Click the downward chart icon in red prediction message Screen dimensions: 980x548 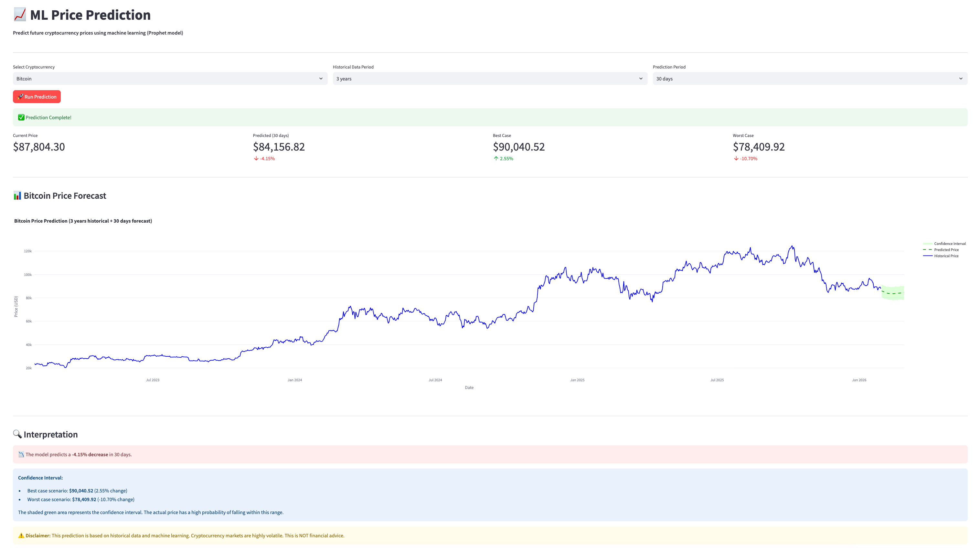click(21, 454)
